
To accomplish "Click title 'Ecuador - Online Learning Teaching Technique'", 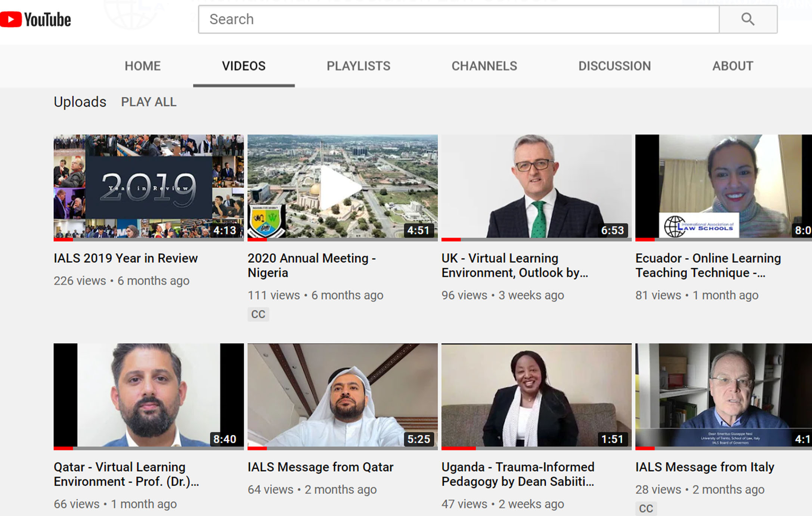I will coord(708,265).
